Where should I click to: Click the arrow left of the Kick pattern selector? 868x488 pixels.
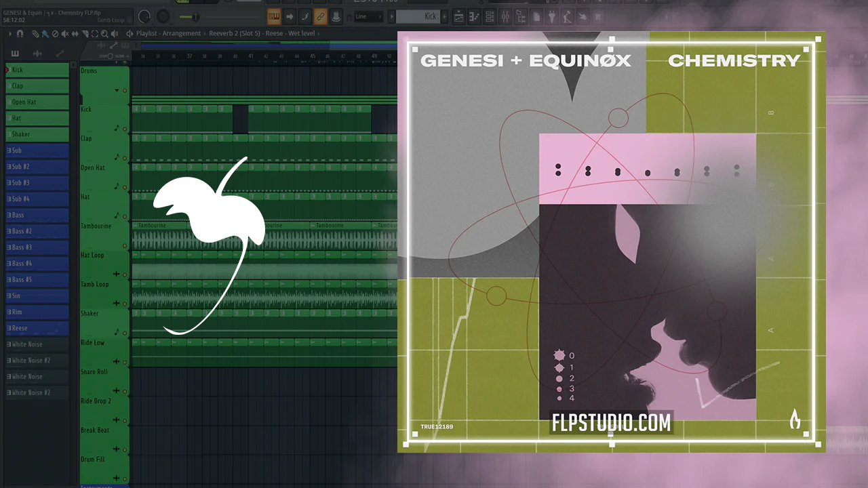tap(392, 16)
